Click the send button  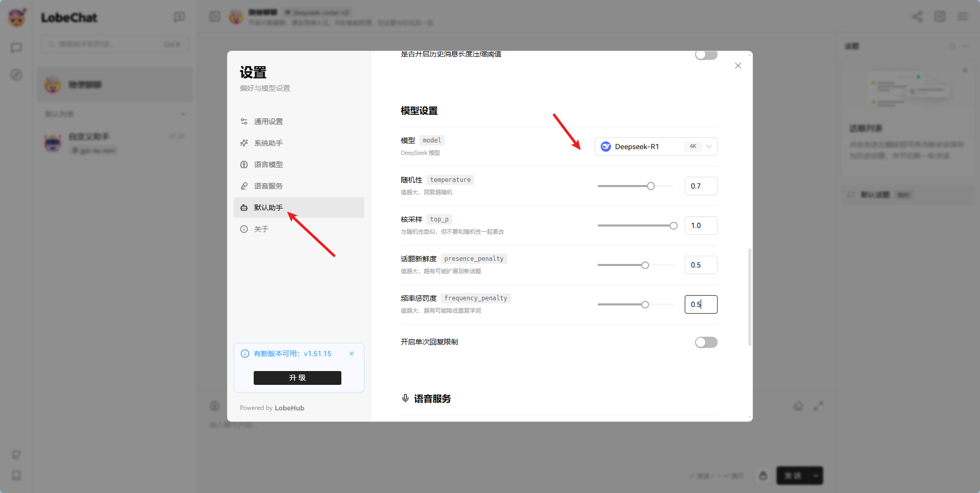[x=792, y=476]
